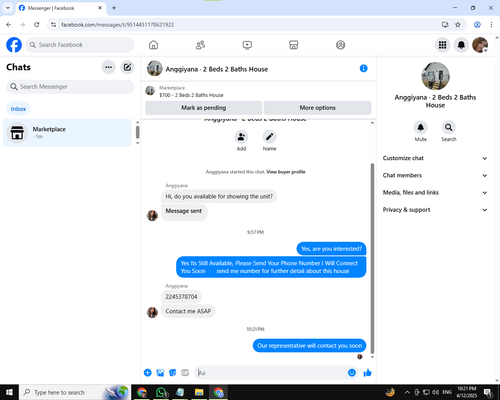Click the Windows taskbar search box
The image size is (500, 400).
click(74, 392)
